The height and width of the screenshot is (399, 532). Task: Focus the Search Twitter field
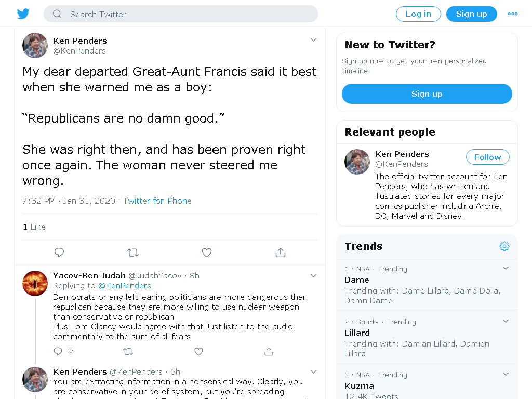tap(180, 14)
